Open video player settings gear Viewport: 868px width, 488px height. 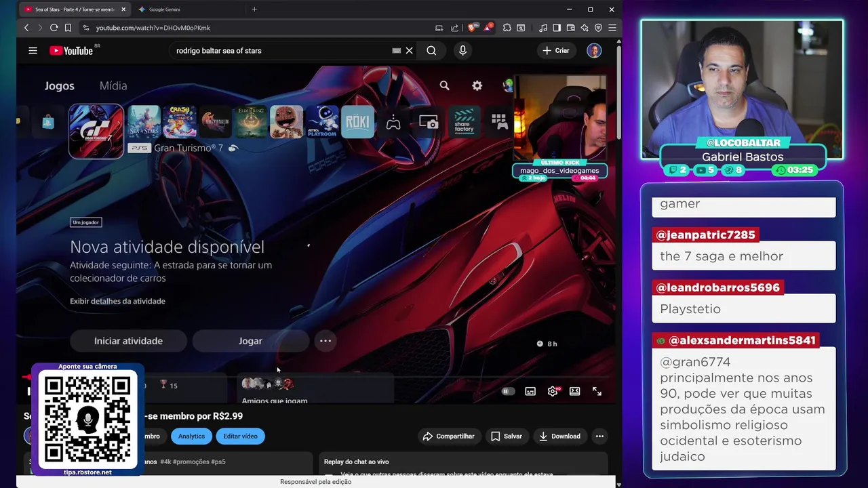[553, 391]
